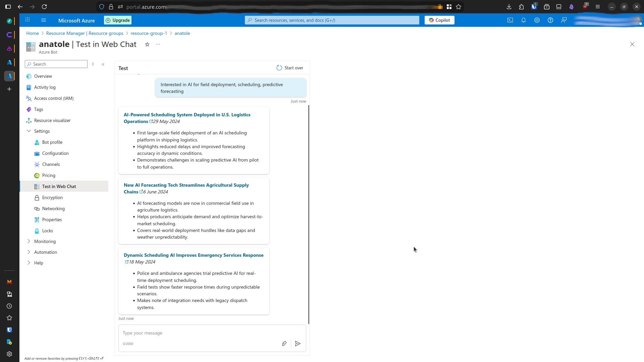
Task: Click the Upgrade button in header
Action: (x=118, y=20)
